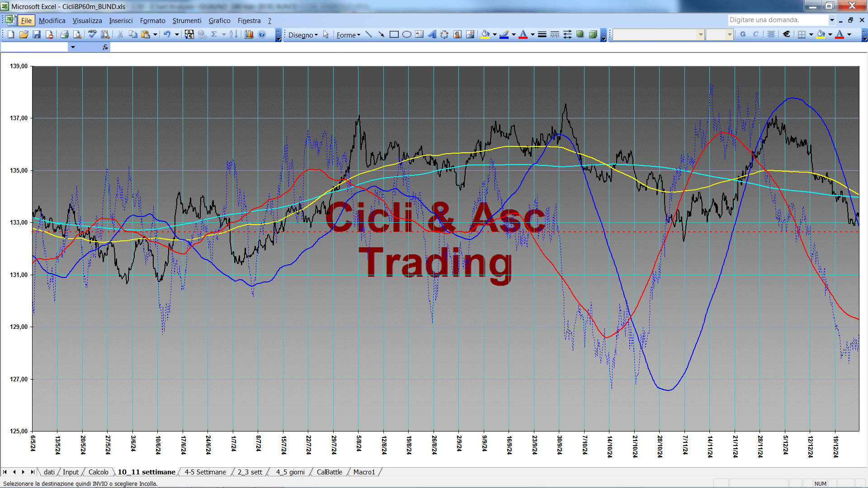The width and height of the screenshot is (868, 488).
Task: Expand the Borders dropdown arrow
Action: coord(811,34)
